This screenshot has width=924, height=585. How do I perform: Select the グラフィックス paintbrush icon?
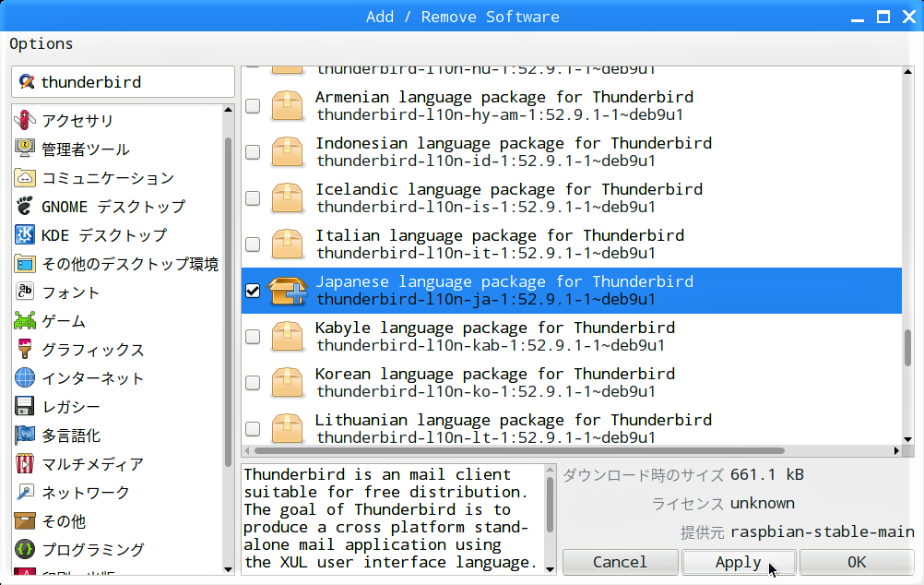tap(25, 349)
